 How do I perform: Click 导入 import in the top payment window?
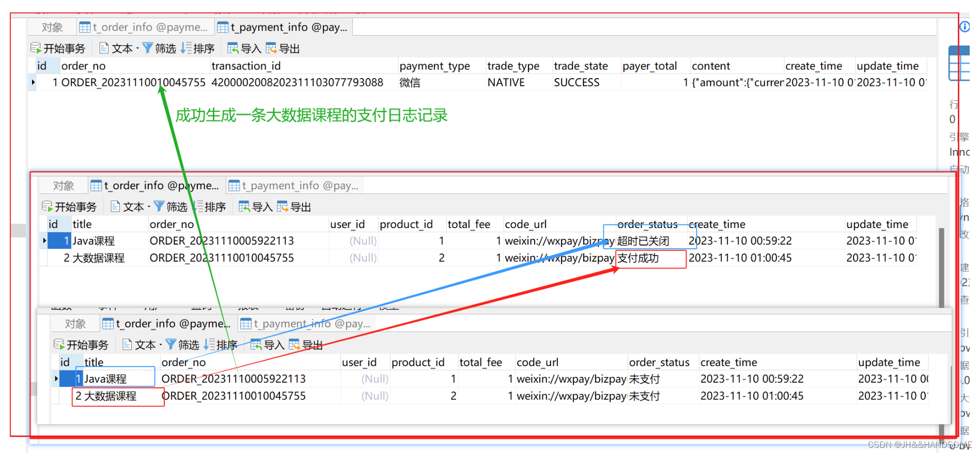click(244, 48)
